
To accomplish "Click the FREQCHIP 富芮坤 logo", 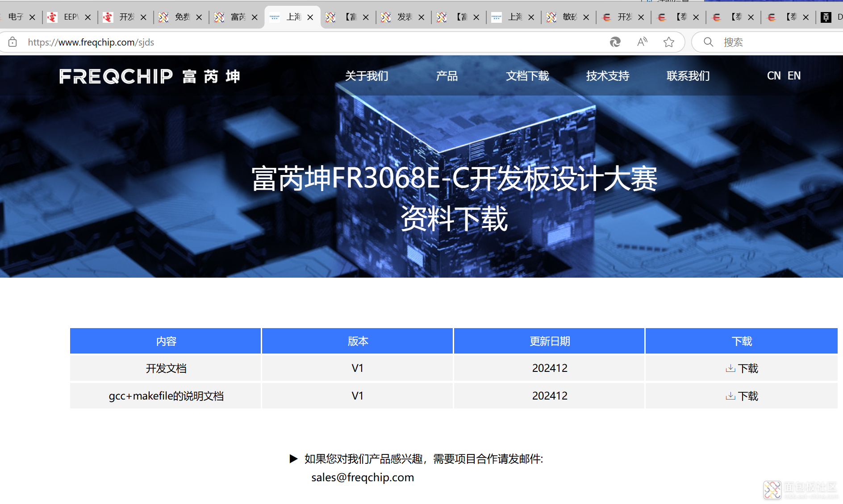I will (150, 76).
